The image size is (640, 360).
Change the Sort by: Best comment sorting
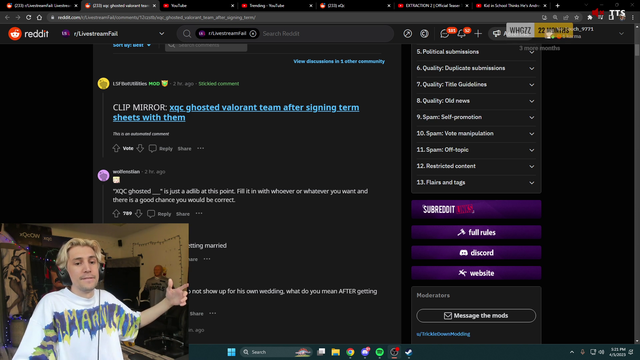pyautogui.click(x=132, y=45)
